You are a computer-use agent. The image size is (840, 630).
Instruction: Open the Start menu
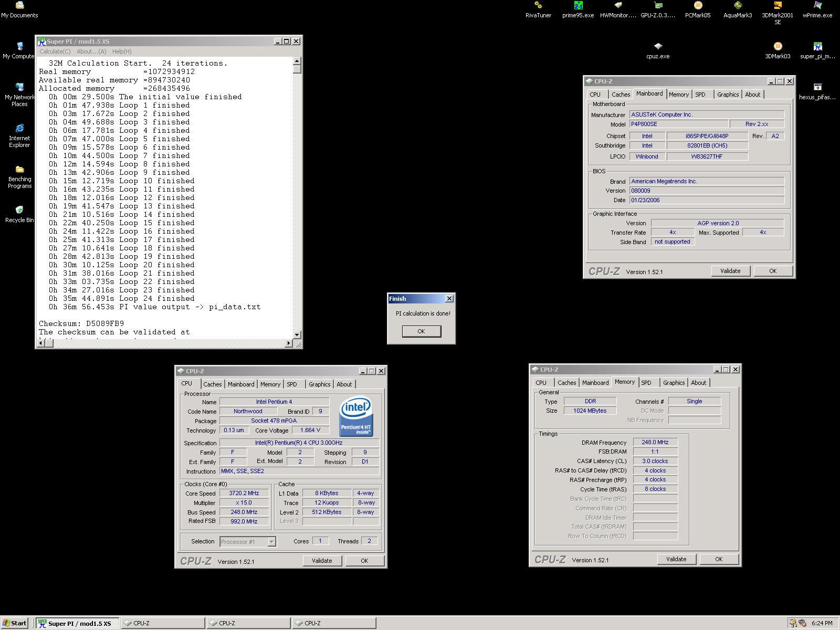[14, 623]
